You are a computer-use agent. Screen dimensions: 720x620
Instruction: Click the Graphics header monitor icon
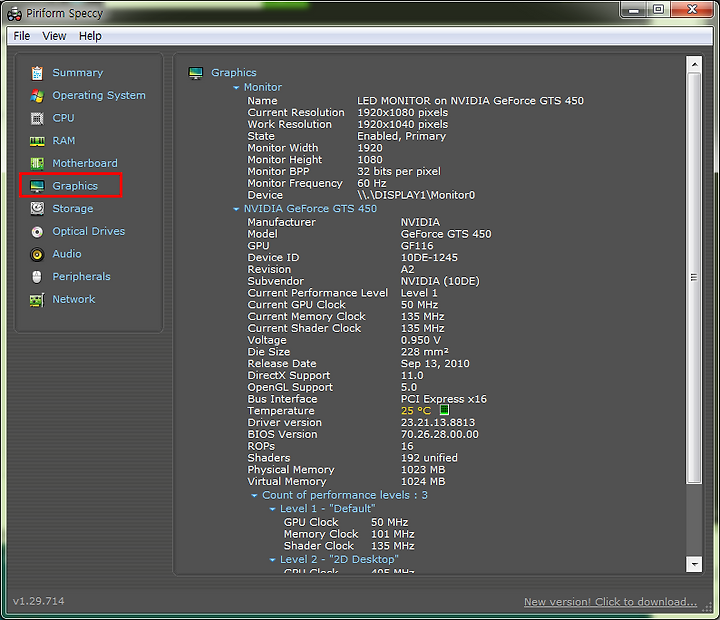coord(196,73)
